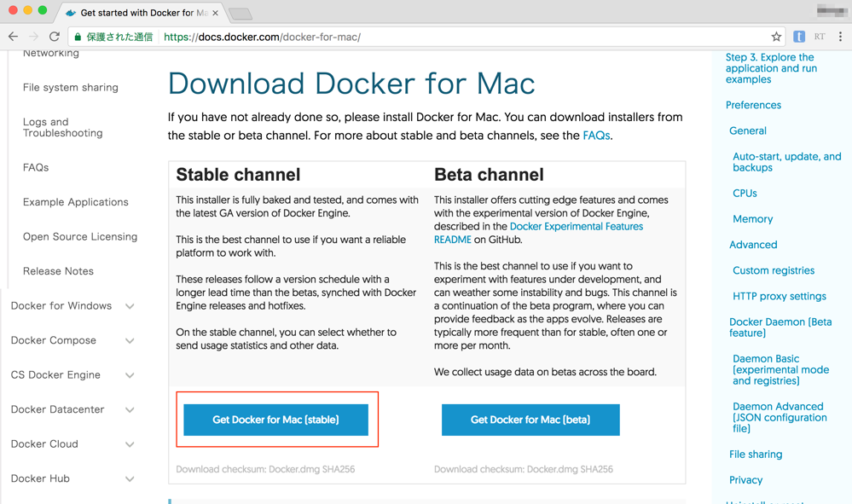852x504 pixels.
Task: Expand the Docker for Windows section
Action: coord(130,306)
